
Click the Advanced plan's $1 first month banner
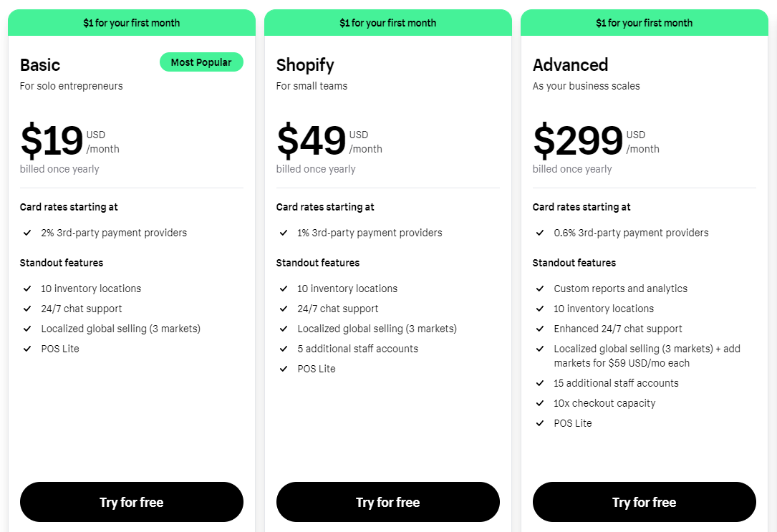pos(645,23)
